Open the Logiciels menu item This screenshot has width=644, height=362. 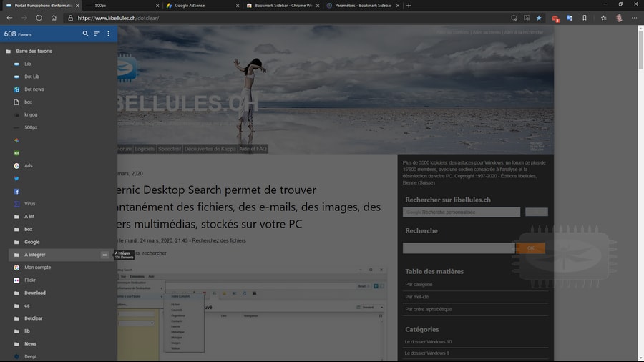click(x=145, y=149)
